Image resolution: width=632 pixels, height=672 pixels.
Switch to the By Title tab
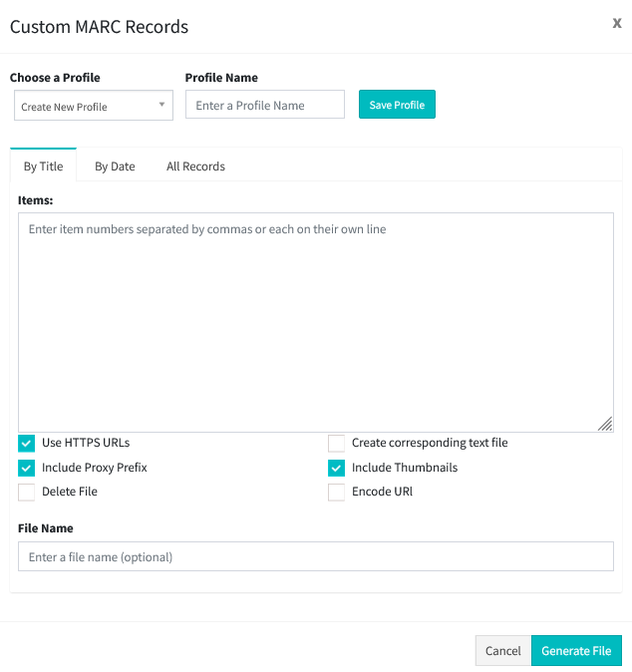pos(43,166)
